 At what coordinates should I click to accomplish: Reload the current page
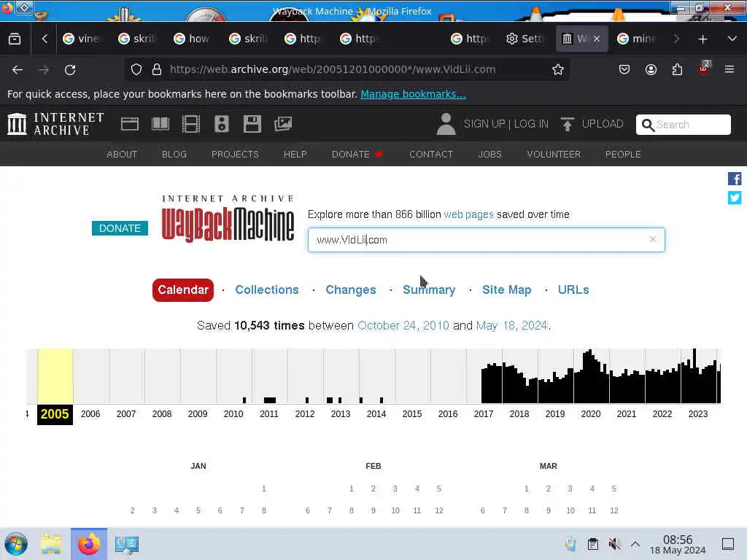pyautogui.click(x=70, y=69)
